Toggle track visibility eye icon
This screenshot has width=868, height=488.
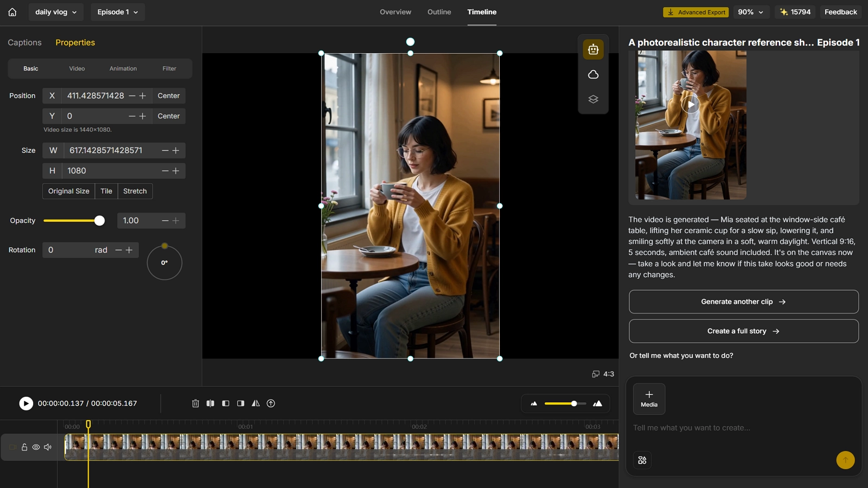36,447
